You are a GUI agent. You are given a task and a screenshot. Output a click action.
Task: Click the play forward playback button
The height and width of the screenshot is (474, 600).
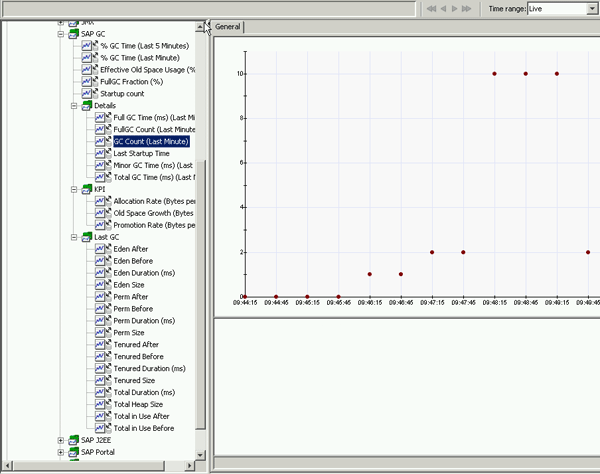(x=454, y=8)
